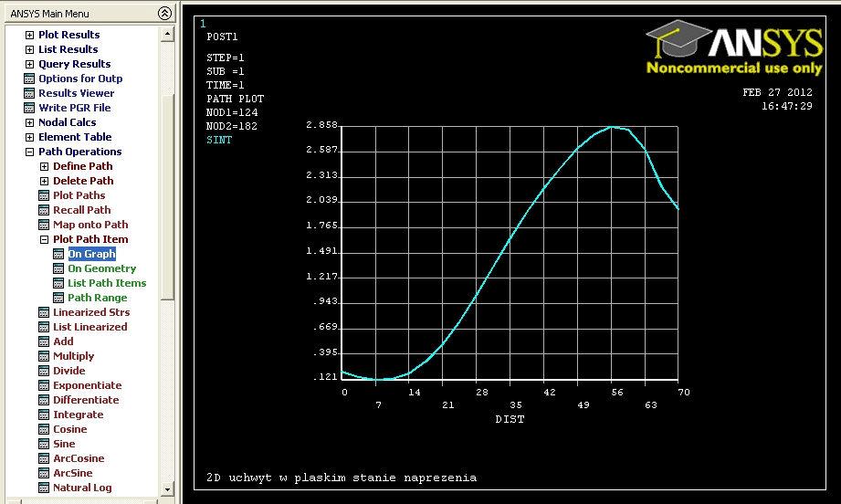This screenshot has width=841, height=504.
Task: Select List Linearized entry
Action: 90,327
